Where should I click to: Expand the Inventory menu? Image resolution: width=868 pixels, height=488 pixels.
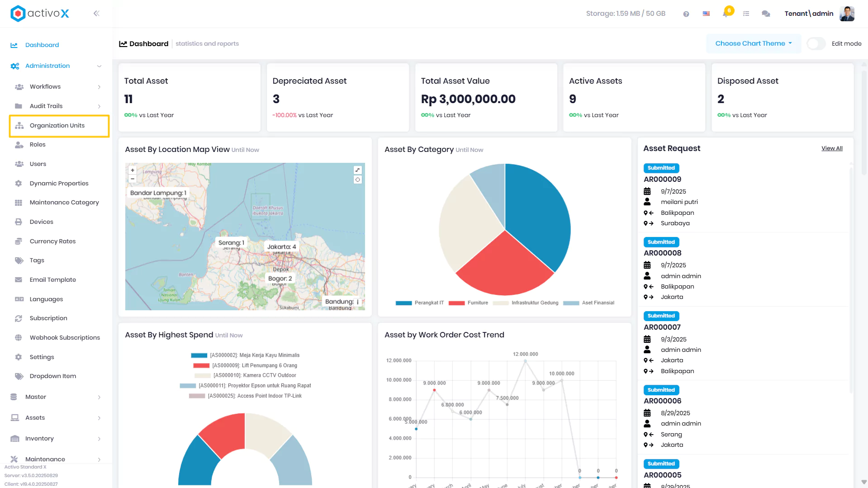99,439
